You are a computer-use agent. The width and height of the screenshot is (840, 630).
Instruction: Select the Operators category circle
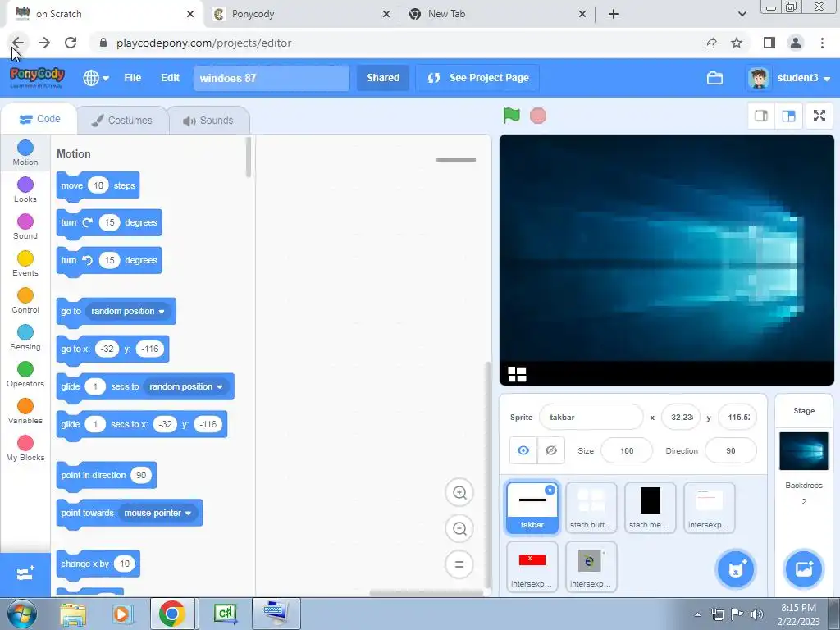pos(25,369)
